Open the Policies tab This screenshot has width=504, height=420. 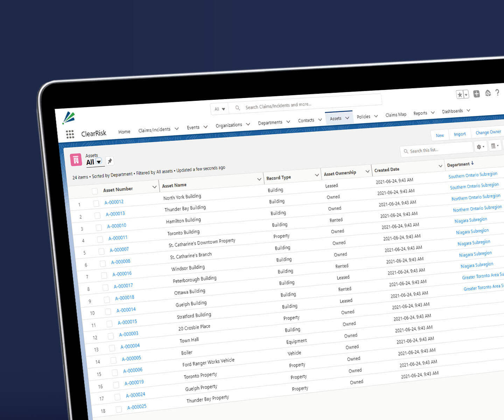(363, 117)
